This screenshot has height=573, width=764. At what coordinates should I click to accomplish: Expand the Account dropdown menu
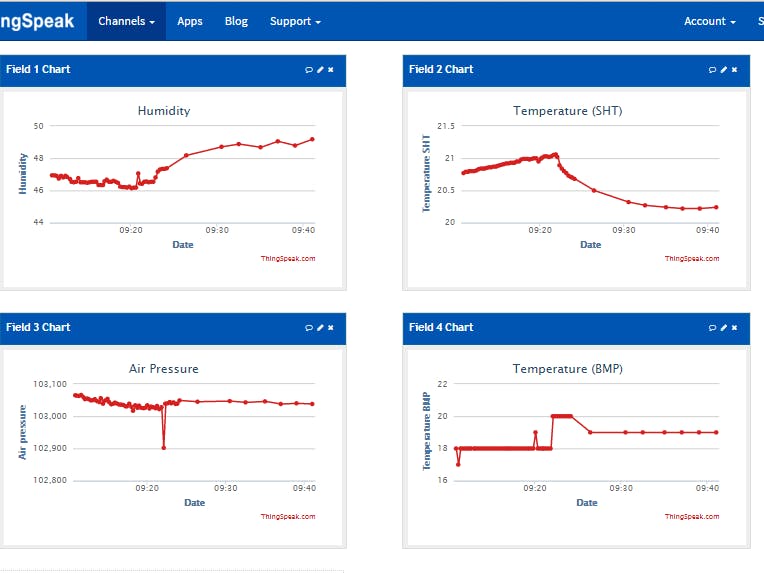709,21
